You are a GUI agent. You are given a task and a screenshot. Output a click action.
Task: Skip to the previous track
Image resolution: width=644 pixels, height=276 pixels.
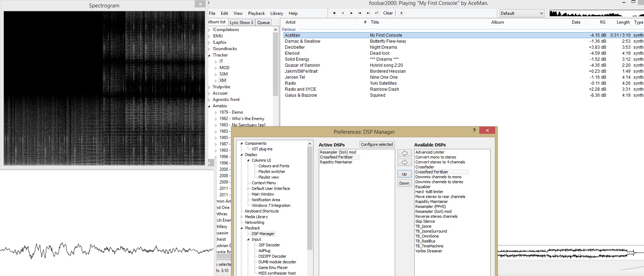pyautogui.click(x=360, y=13)
